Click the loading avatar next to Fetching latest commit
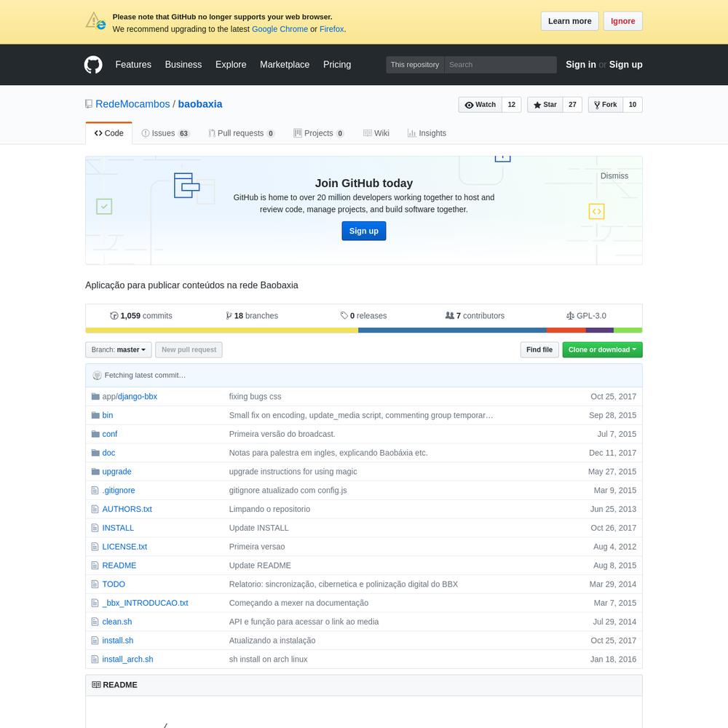728x728 pixels. tap(97, 375)
